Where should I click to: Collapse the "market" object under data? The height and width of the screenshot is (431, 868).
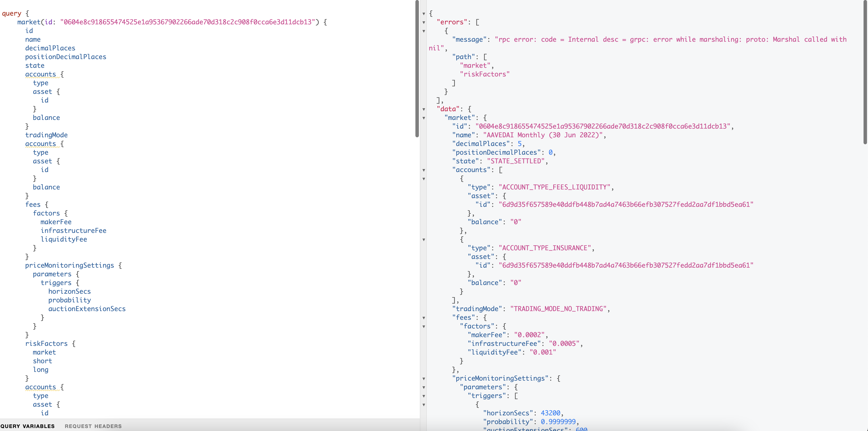[x=424, y=118]
